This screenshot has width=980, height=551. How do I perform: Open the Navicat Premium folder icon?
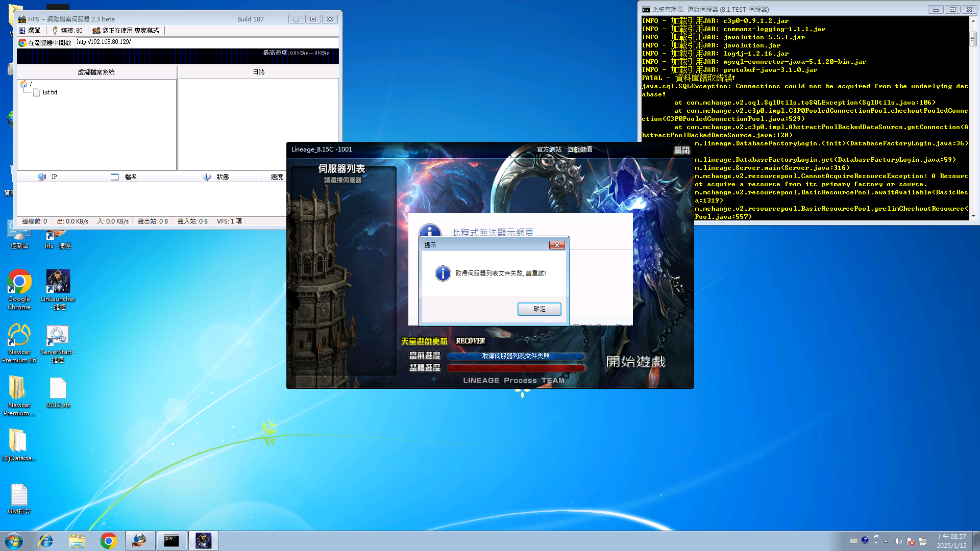tap(19, 396)
